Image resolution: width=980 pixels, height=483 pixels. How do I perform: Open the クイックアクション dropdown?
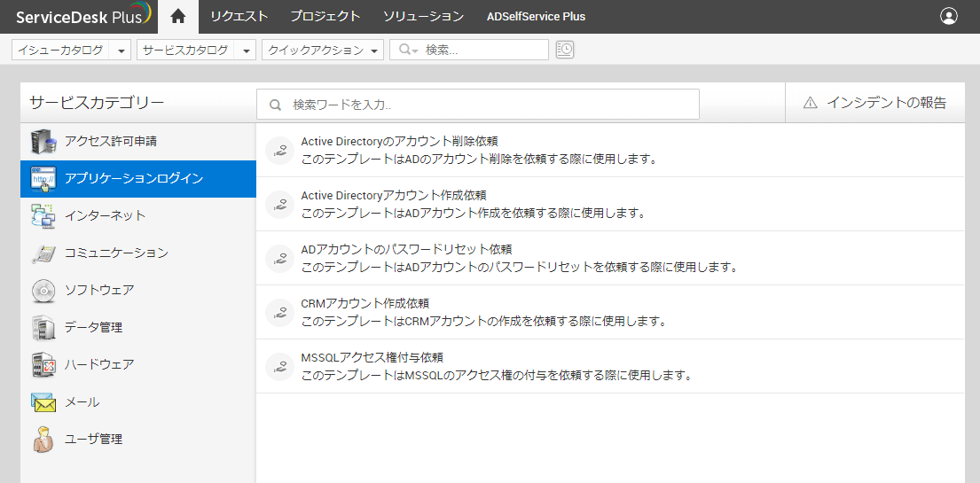tap(324, 51)
